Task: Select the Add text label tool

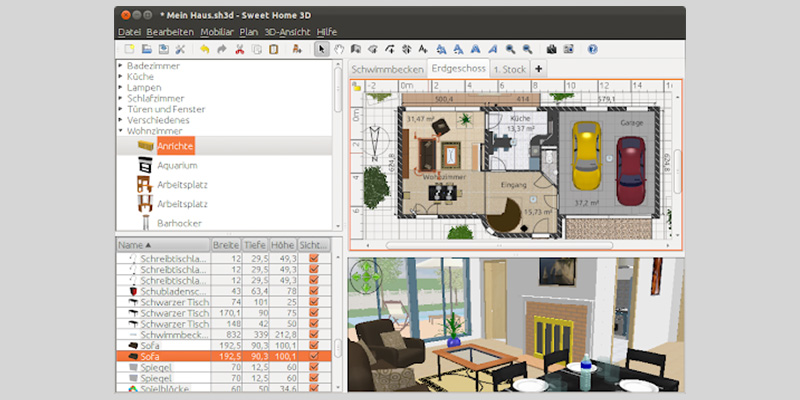Action: pyautogui.click(x=422, y=49)
